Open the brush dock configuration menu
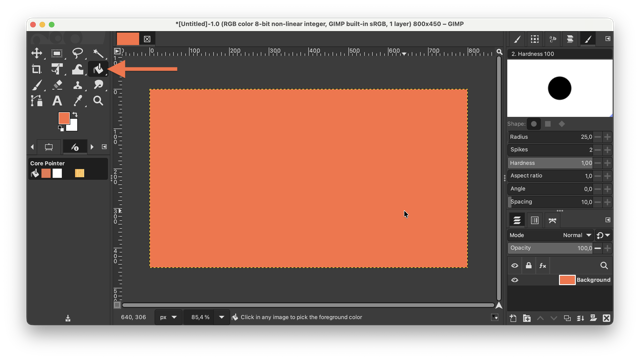Screen dimensions: 640x360 coord(608,38)
